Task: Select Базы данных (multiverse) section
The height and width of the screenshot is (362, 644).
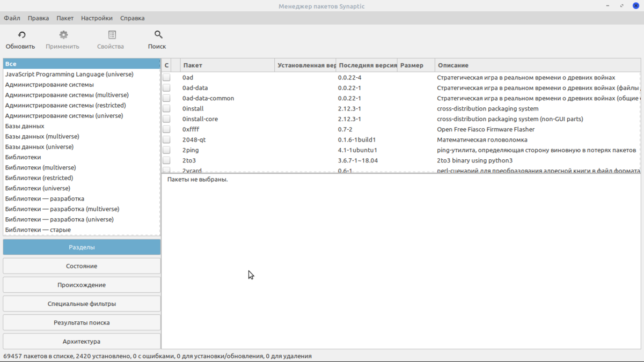Action: coord(82,137)
